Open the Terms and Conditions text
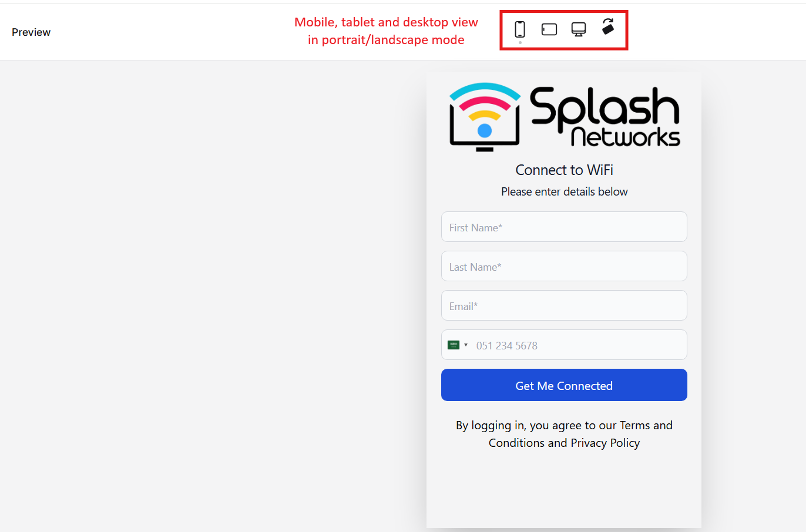The image size is (806, 532). 580,434
